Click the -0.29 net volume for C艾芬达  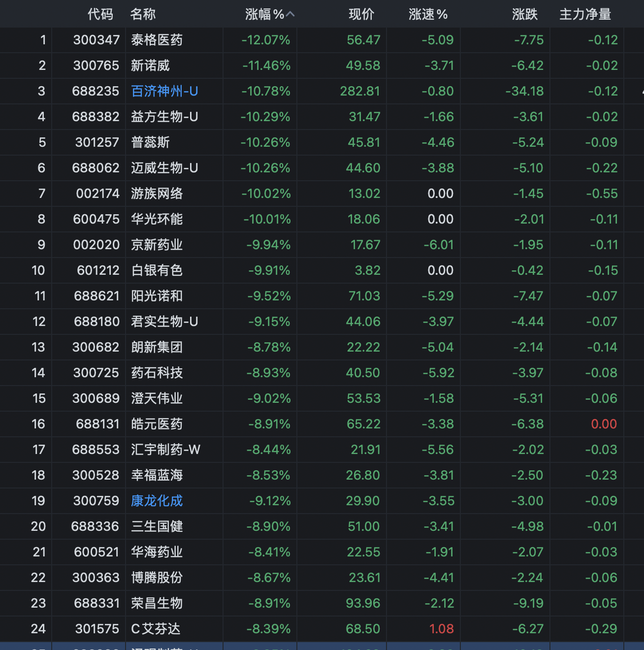(602, 629)
